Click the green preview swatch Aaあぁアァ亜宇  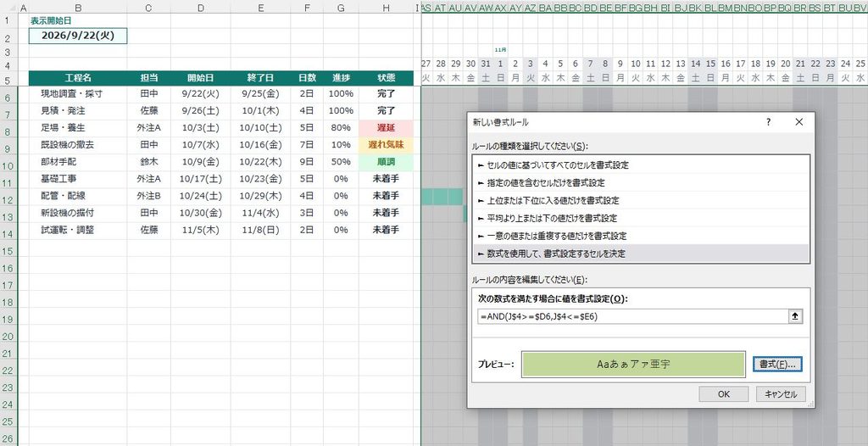[633, 365]
